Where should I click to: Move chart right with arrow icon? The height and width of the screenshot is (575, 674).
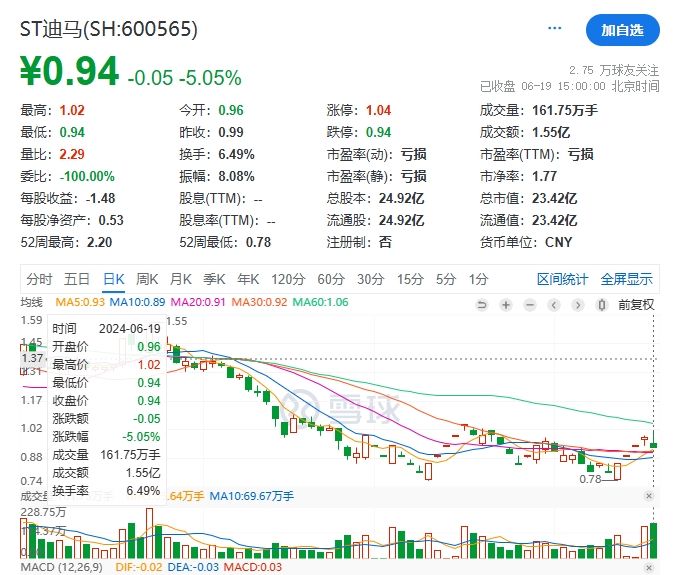coord(578,305)
